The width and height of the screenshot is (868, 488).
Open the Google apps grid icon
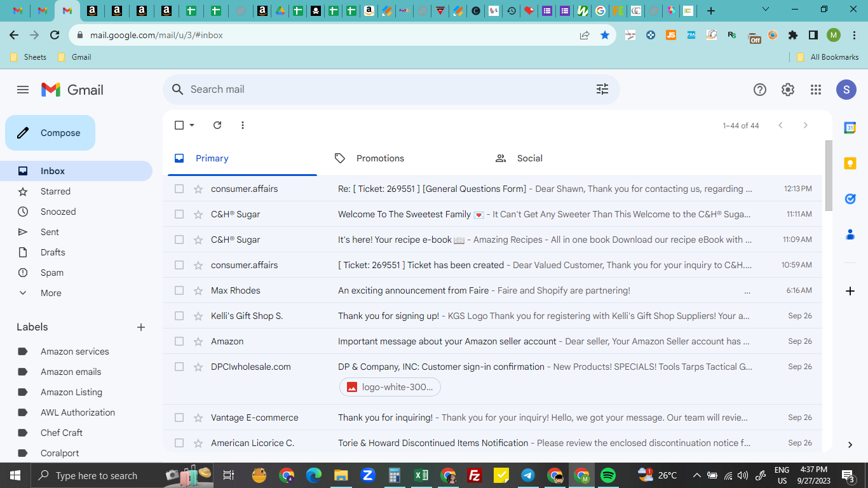816,90
